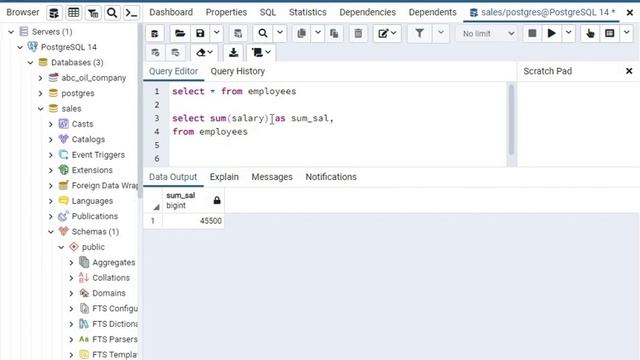
Task: Click the Save File floppy icon
Action: point(200,33)
